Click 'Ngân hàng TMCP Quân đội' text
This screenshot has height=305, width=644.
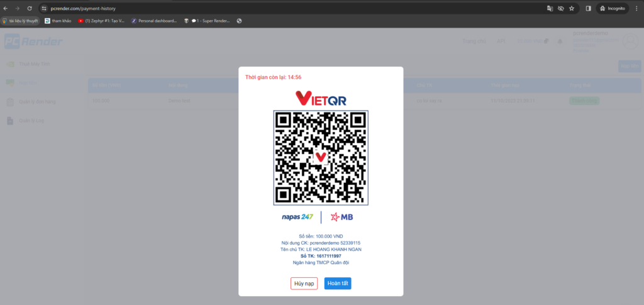coord(321,263)
